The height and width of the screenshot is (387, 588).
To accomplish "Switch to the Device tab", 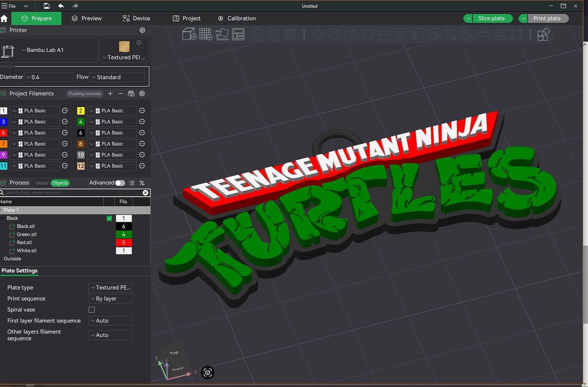I will (x=136, y=18).
